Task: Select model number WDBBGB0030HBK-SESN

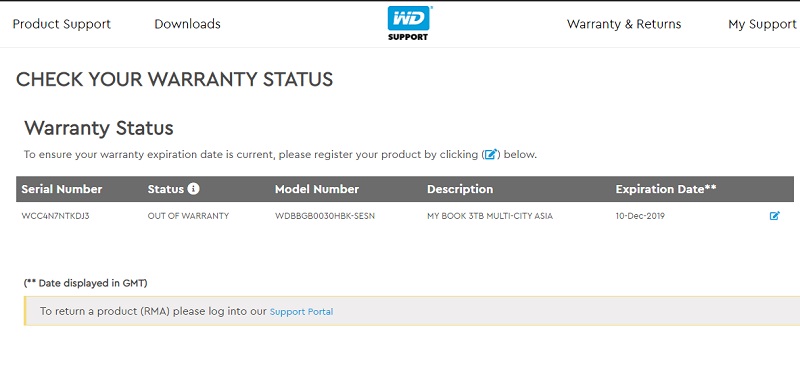Action: (324, 216)
